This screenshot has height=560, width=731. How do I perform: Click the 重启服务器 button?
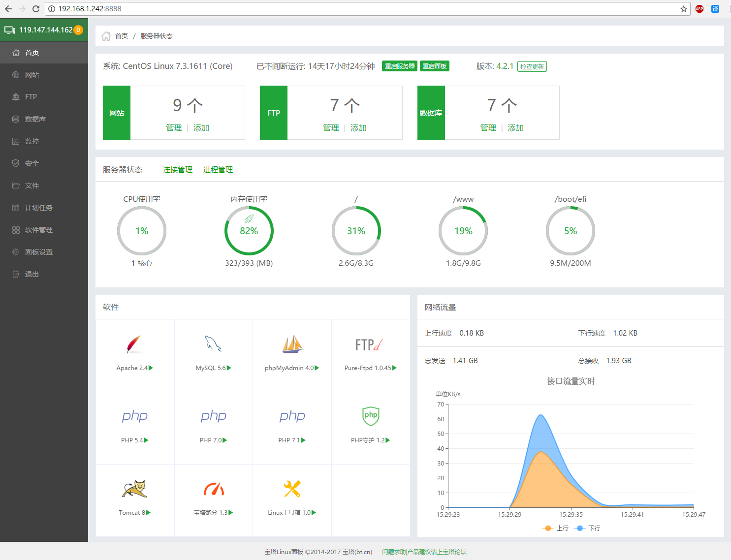[400, 66]
